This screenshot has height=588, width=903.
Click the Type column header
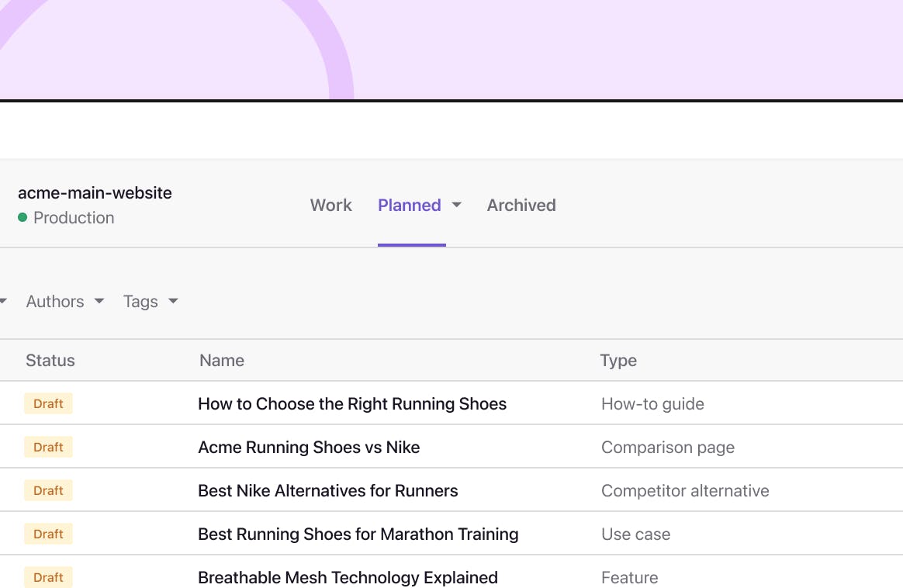(618, 360)
